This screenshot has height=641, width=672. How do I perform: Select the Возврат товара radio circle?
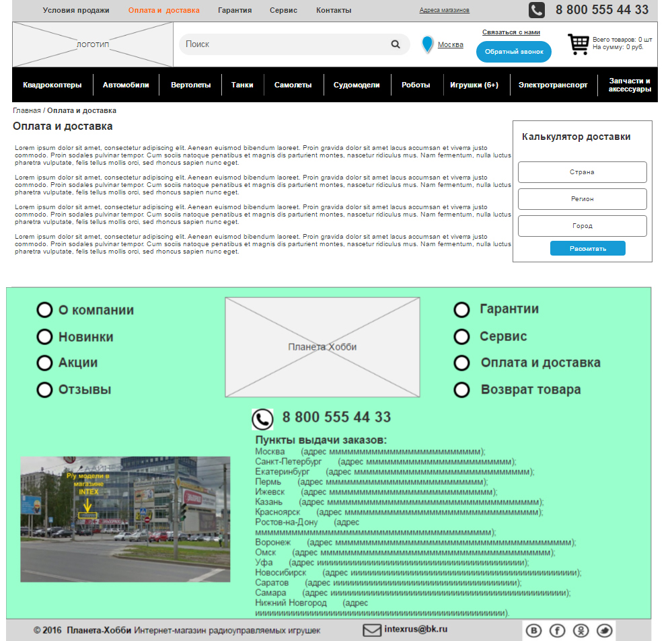pyautogui.click(x=461, y=390)
